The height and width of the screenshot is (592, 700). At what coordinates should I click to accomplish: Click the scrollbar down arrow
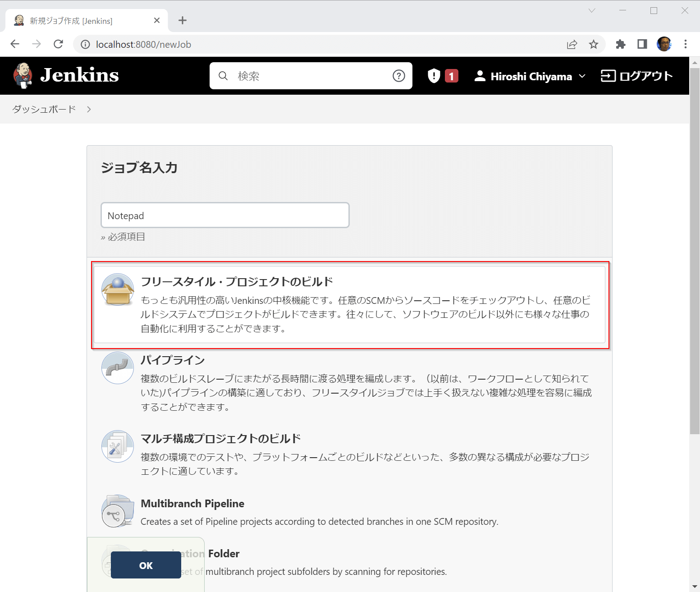(695, 587)
